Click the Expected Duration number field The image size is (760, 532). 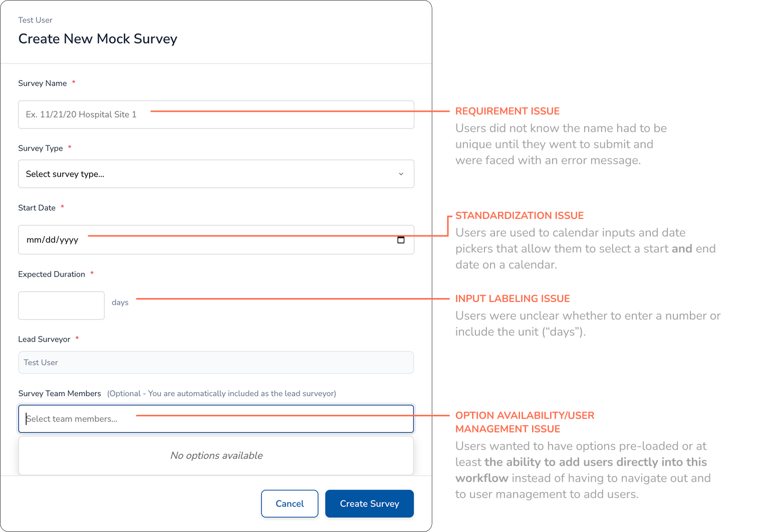coord(61,305)
